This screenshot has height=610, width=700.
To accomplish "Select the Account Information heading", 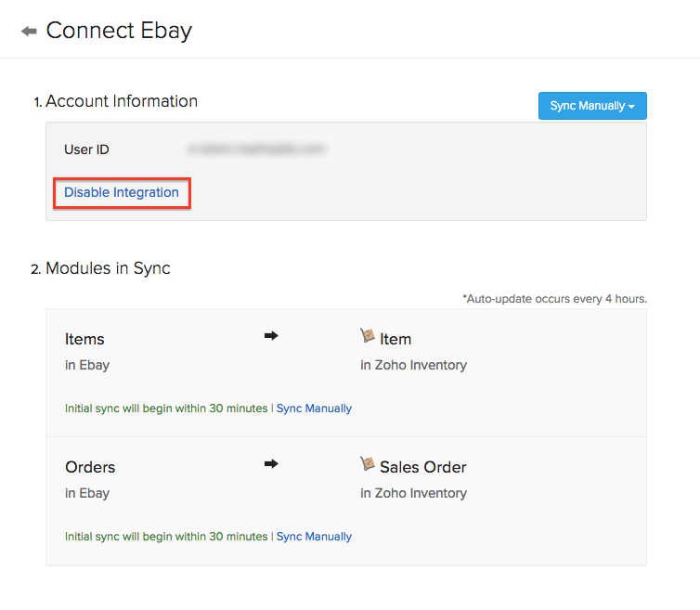I will [x=122, y=101].
